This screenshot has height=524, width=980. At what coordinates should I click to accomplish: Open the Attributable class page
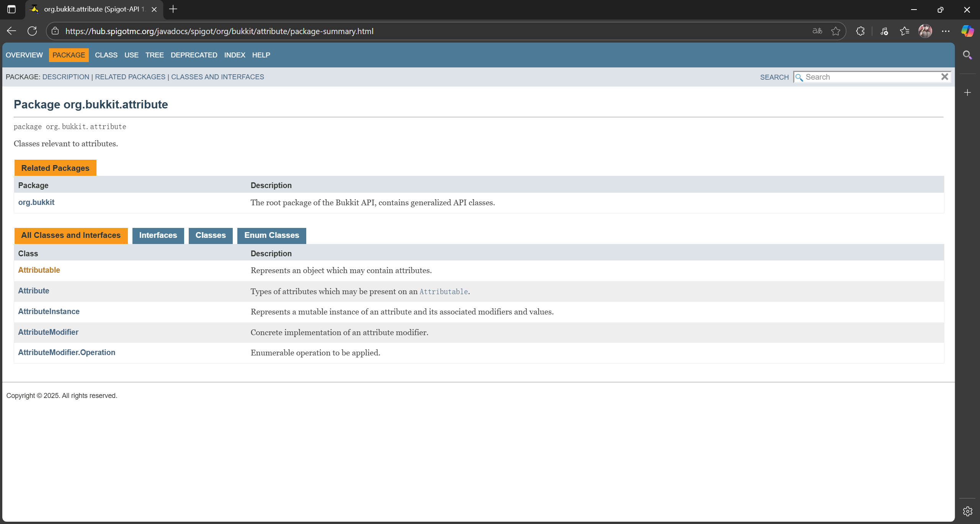pyautogui.click(x=39, y=270)
